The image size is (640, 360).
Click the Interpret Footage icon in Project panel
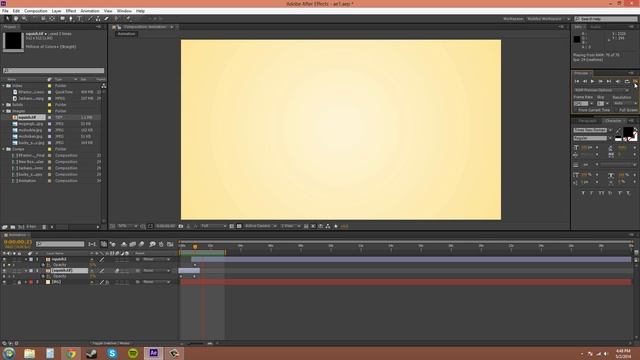point(4,227)
